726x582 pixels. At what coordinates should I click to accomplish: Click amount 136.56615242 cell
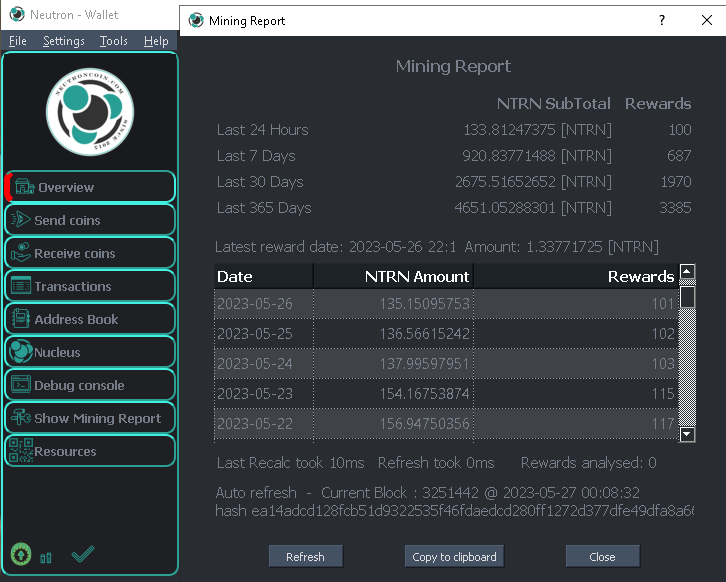[394, 333]
